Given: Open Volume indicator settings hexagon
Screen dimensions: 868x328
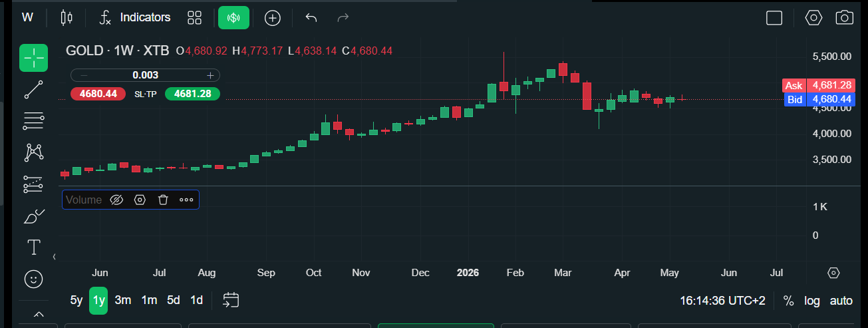Looking at the screenshot, I should point(140,200).
